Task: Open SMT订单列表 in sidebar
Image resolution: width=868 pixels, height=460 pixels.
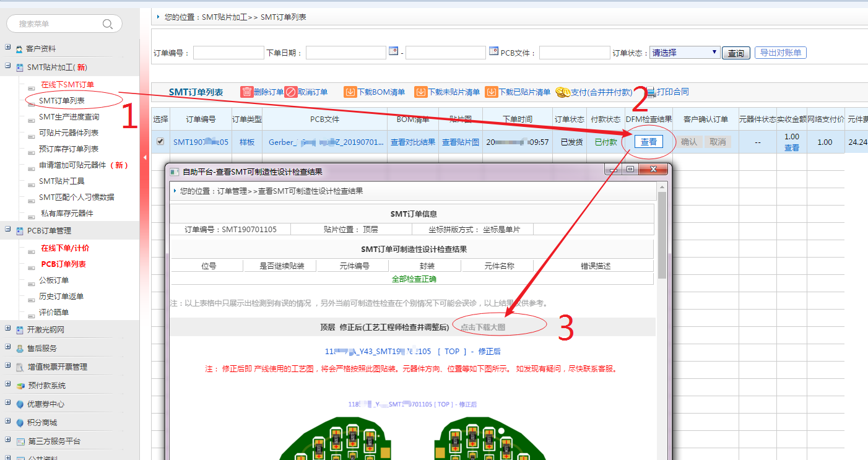Action: (x=62, y=100)
